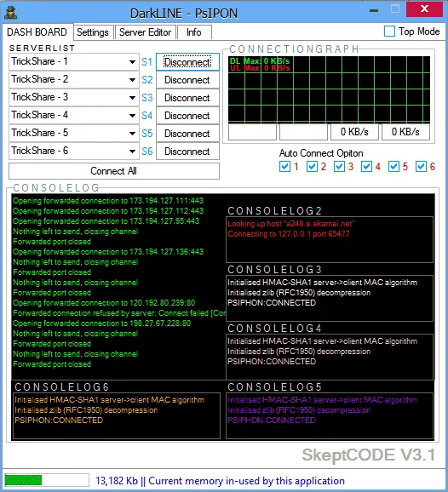Expand the TrickShare - 5 server dropdown
Viewport: 448px width, 492px height.
pos(133,134)
